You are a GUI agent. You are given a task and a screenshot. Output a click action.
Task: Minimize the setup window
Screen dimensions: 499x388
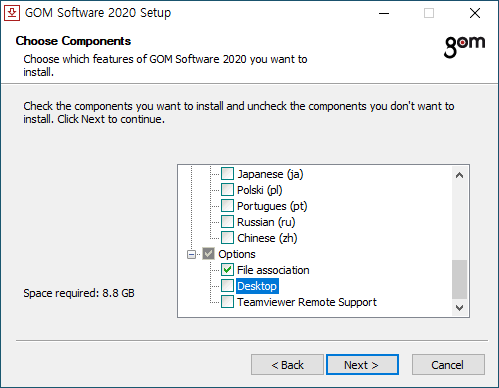click(384, 13)
